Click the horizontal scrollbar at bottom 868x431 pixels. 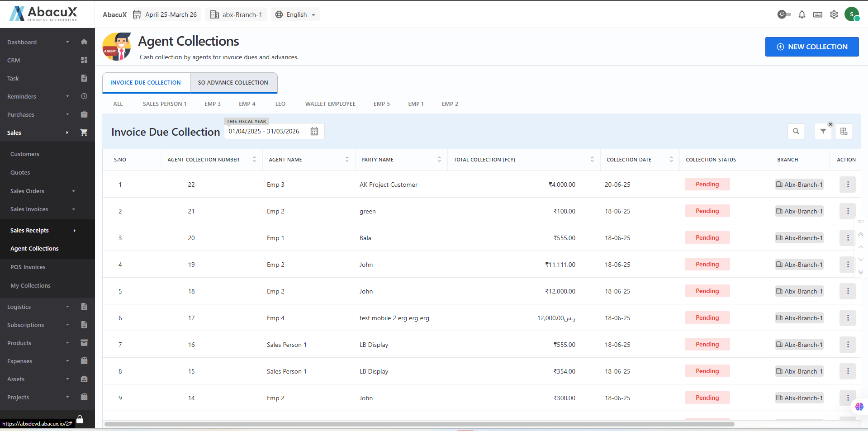click(x=419, y=424)
